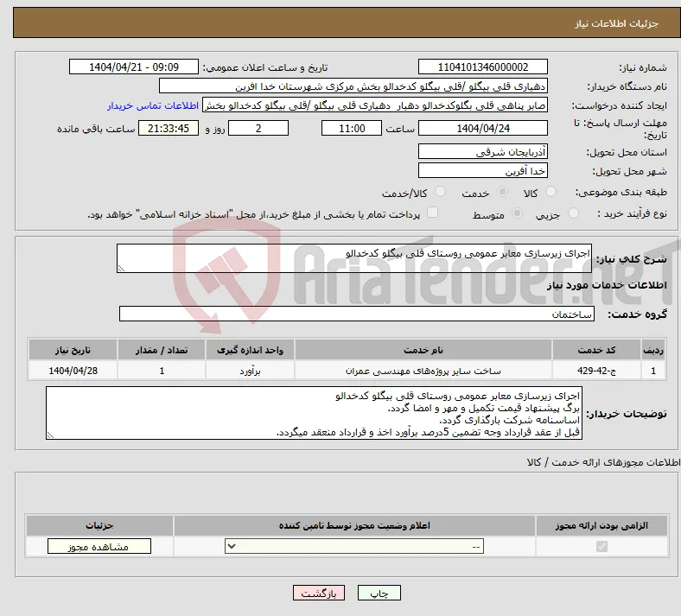Click the کد خدمت column header
This screenshot has height=616, width=681.
click(597, 350)
